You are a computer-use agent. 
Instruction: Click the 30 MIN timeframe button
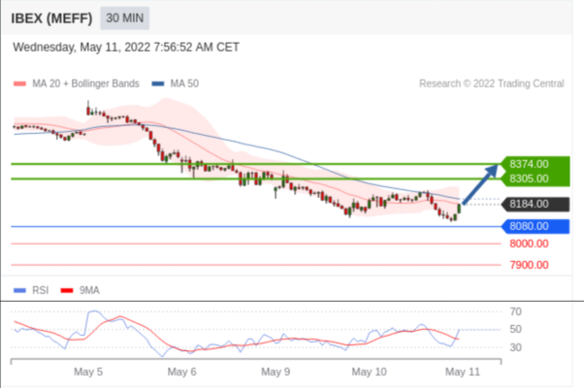[125, 17]
